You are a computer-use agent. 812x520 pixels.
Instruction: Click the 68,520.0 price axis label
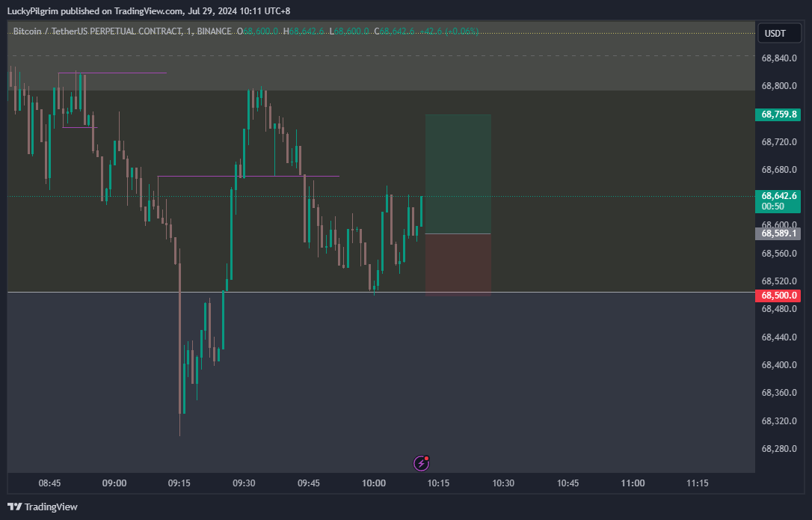click(779, 281)
